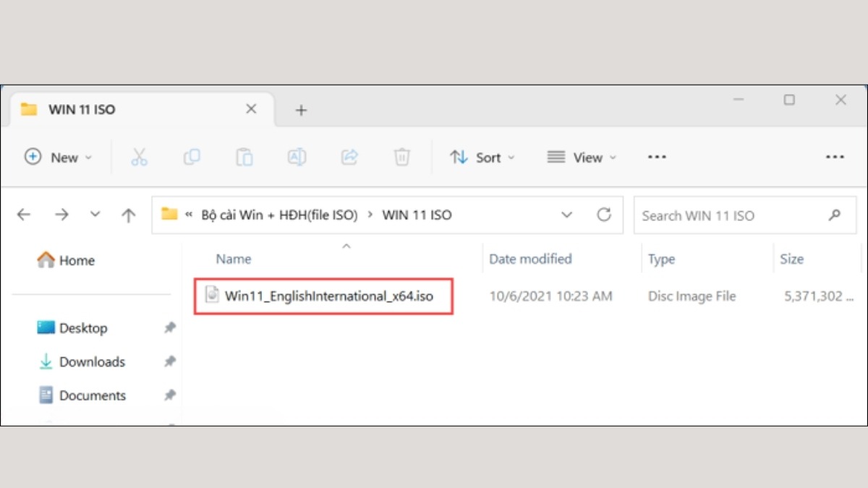
Task: Sort by Date modified column header
Action: (x=530, y=259)
